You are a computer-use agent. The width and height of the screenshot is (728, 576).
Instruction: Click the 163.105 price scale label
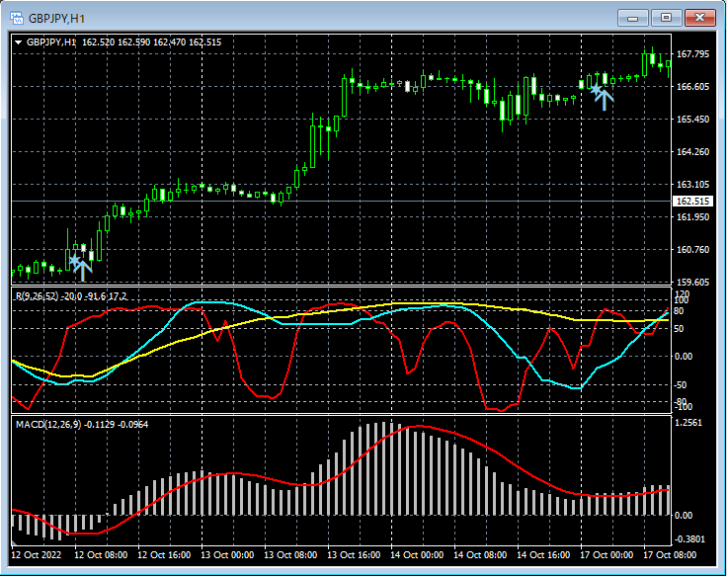tap(692, 185)
